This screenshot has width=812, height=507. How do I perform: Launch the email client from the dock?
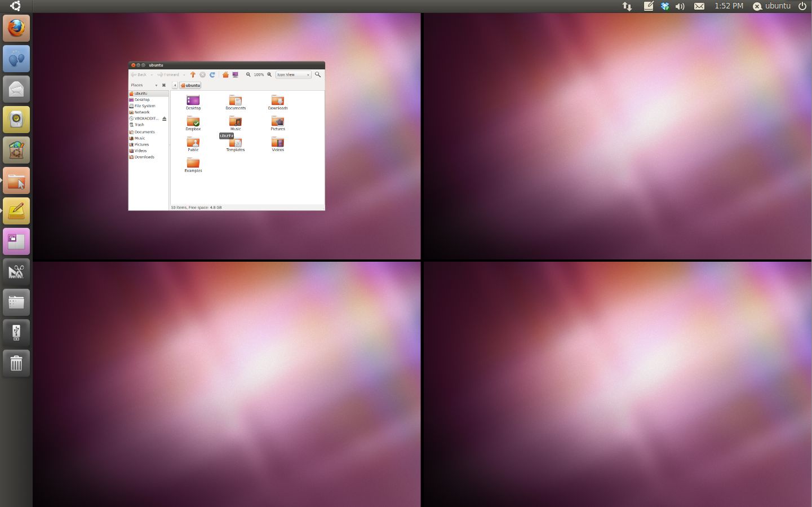click(16, 89)
